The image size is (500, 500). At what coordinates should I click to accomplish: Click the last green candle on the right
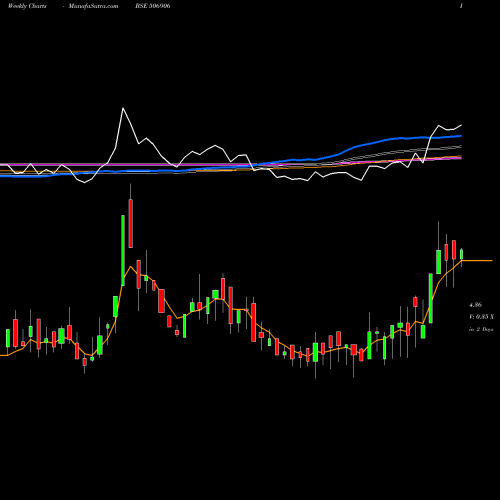point(462,254)
